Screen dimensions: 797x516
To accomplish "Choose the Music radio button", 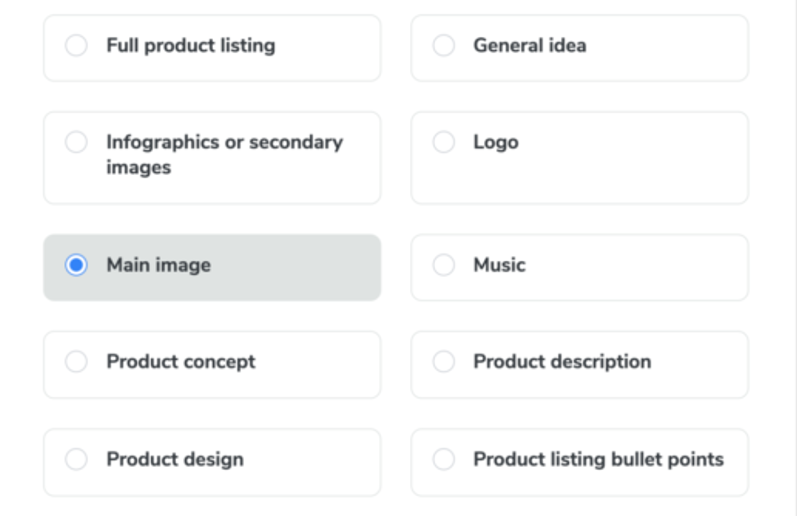I will tap(443, 266).
